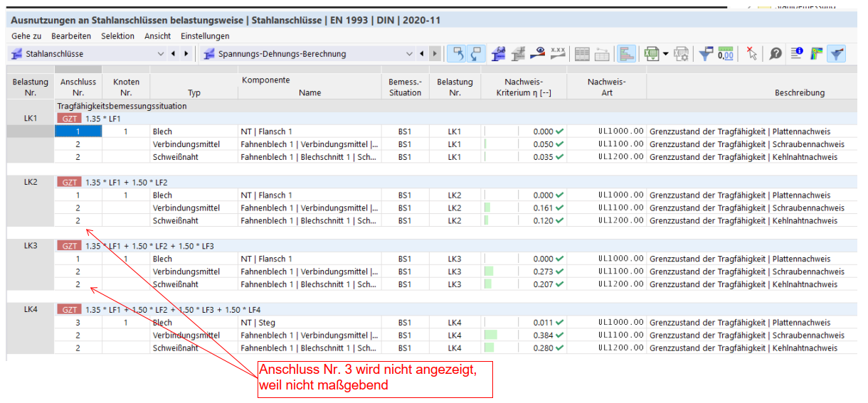Image resolution: width=868 pixels, height=403 pixels.
Task: Click the clear selection cursor icon
Action: pyautogui.click(x=752, y=54)
